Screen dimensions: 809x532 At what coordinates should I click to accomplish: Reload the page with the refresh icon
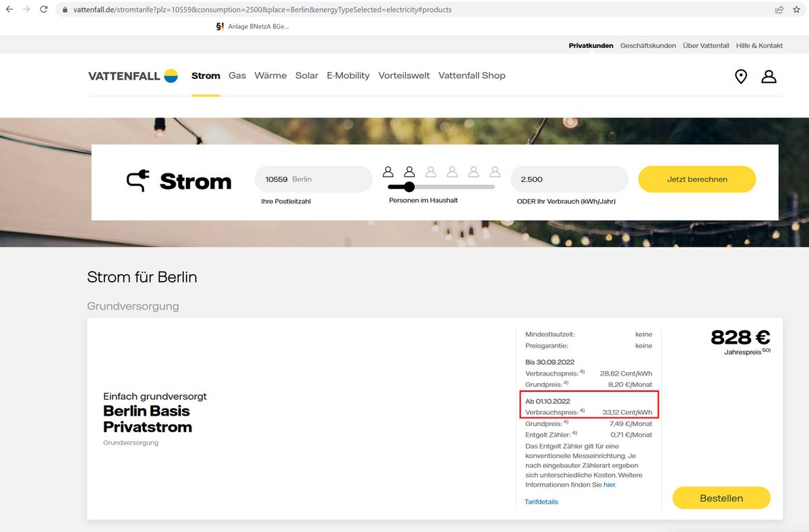point(44,9)
